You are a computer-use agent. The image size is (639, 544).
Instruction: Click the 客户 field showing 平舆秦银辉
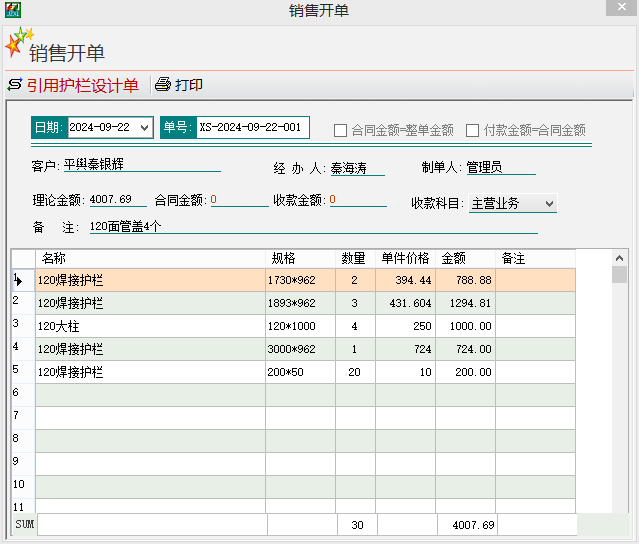[x=142, y=165]
